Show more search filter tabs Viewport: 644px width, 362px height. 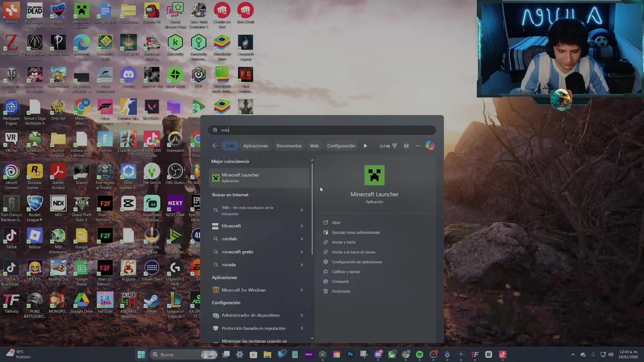coord(365,146)
